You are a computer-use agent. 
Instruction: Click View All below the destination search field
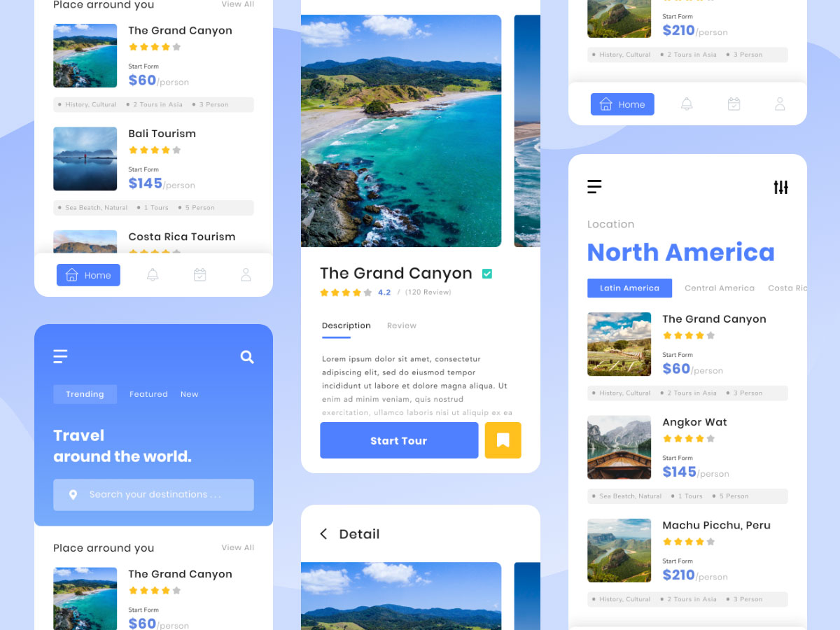[x=238, y=547]
